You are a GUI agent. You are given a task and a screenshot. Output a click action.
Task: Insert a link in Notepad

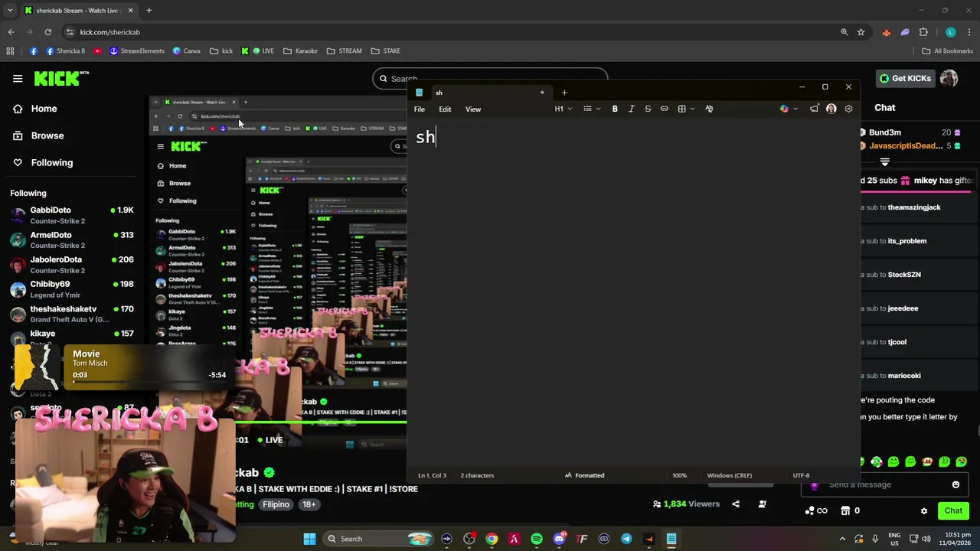(x=665, y=109)
